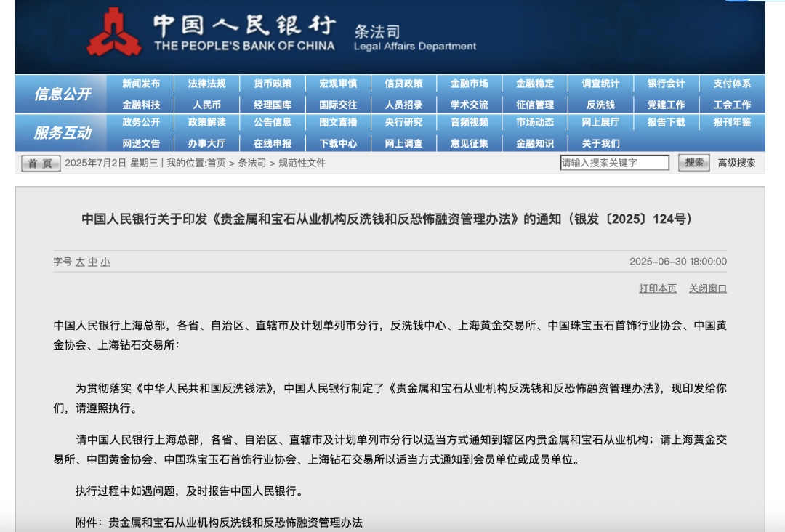Click the 首页 home button
Screen dimensions: 785x532
tap(41, 163)
